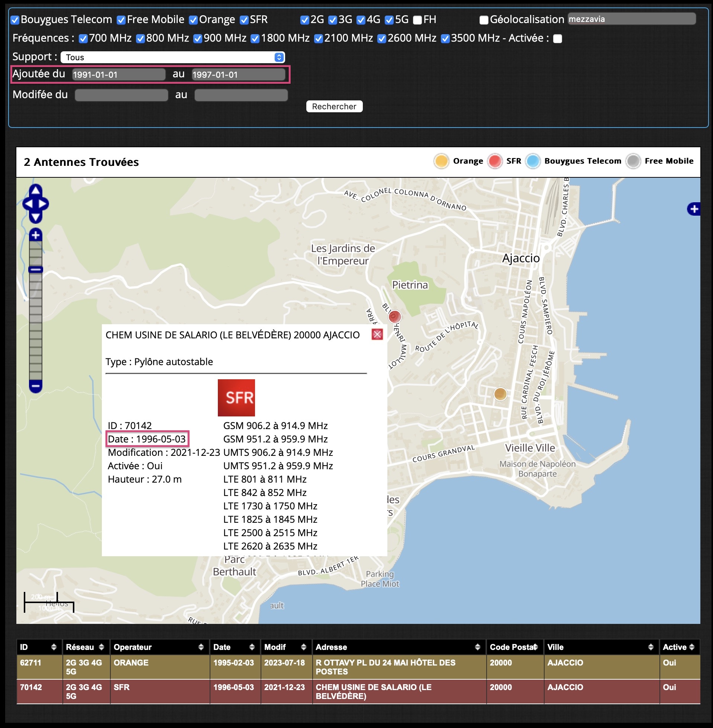The image size is (713, 728).
Task: Zoom out with the minus button
Action: click(x=36, y=386)
